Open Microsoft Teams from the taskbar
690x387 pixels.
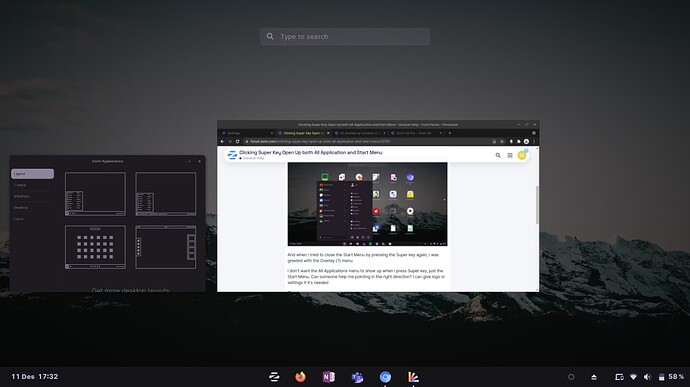pos(357,377)
